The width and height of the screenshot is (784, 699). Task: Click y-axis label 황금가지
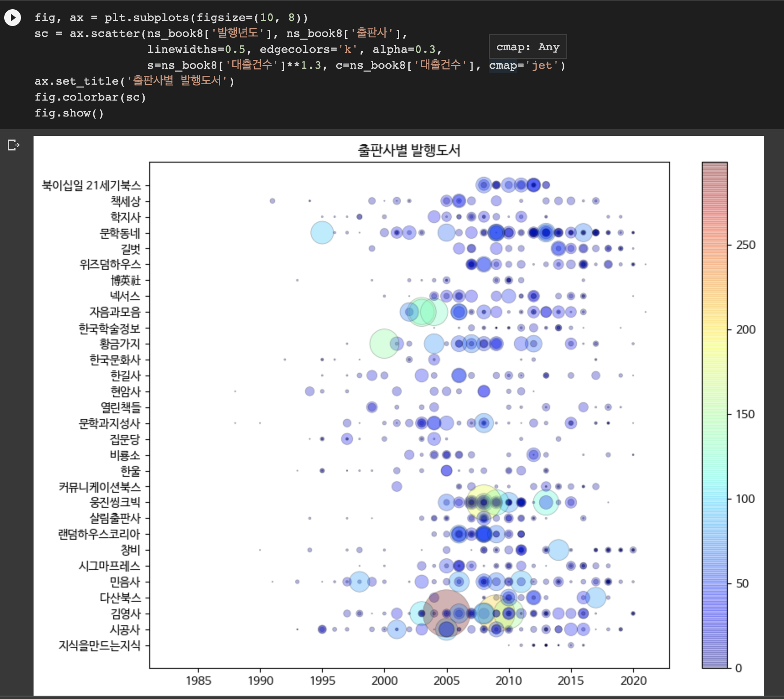tap(120, 344)
